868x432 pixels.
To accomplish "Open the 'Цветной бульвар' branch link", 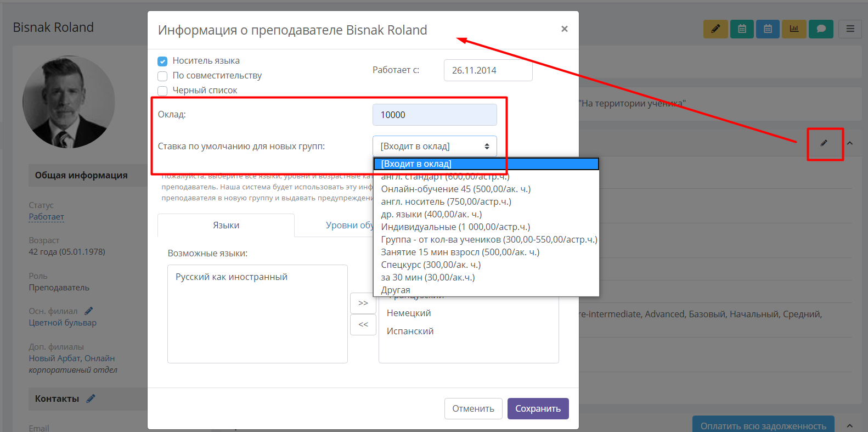I will 63,323.
